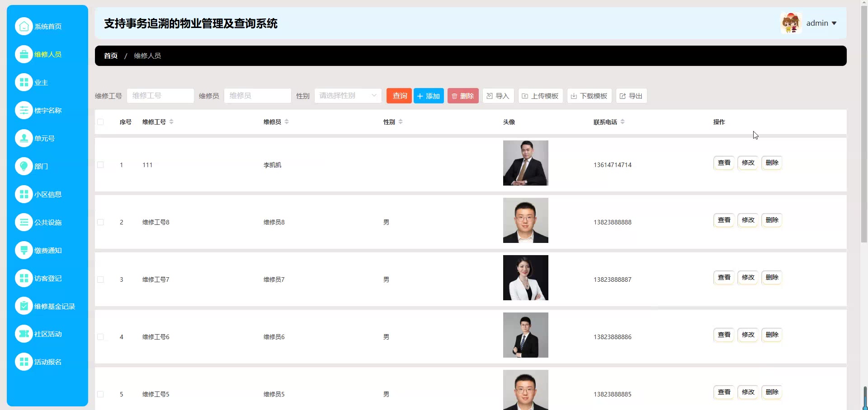Toggle the select-all checkbox in table header
Viewport: 868px width, 410px height.
pos(100,122)
